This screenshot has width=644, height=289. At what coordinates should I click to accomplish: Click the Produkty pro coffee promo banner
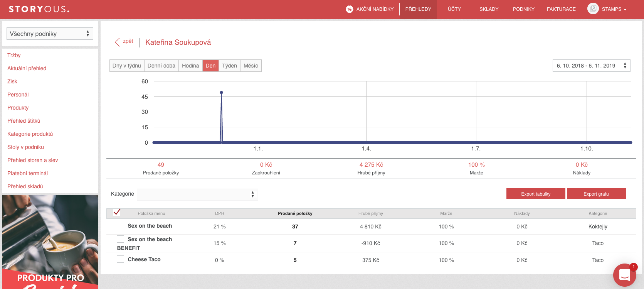click(50, 242)
